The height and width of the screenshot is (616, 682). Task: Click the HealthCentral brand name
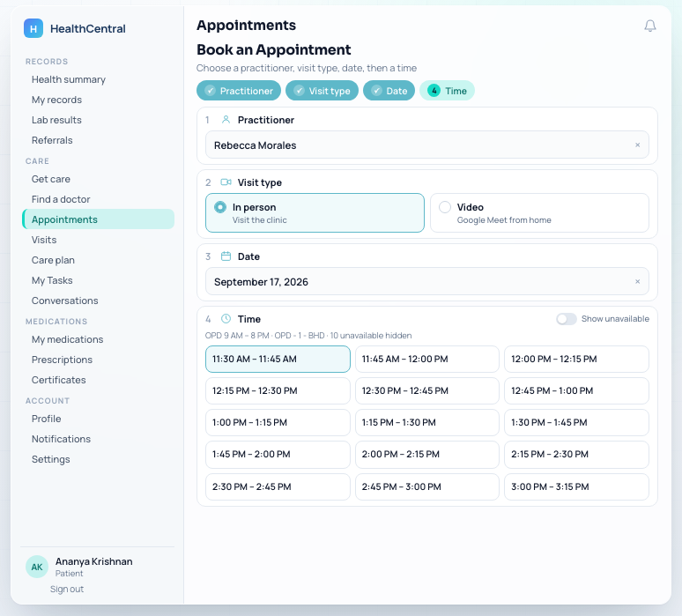[88, 29]
